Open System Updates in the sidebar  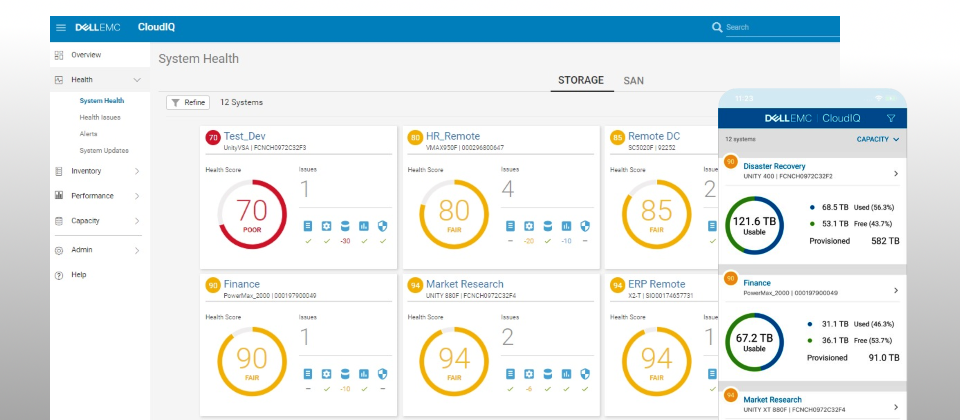click(104, 151)
